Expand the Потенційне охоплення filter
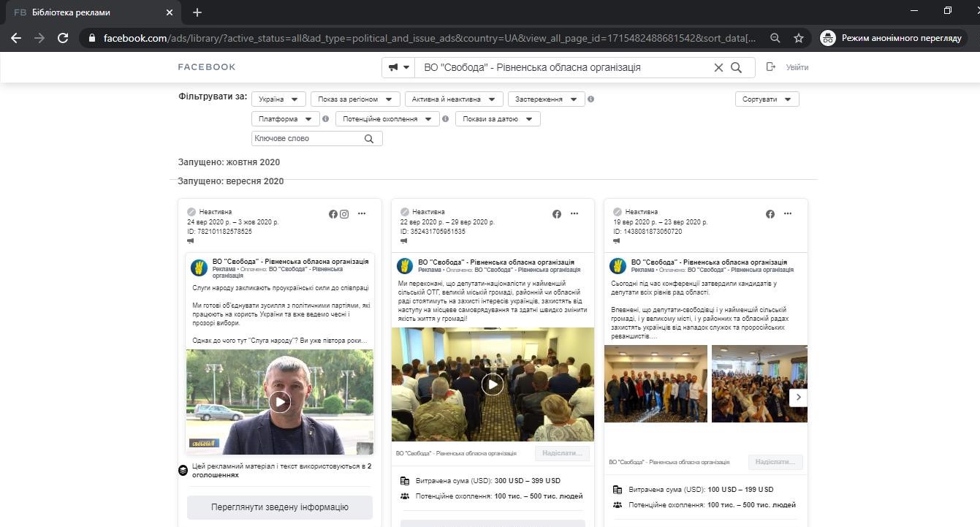 [387, 119]
